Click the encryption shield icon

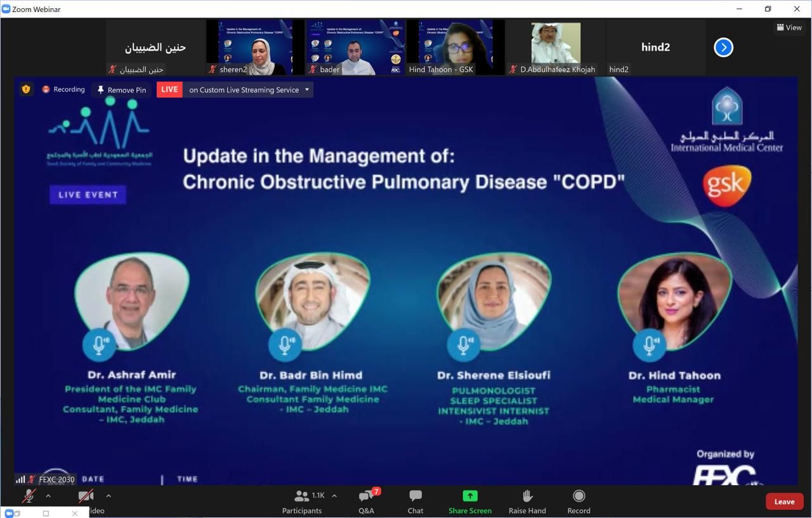click(26, 89)
